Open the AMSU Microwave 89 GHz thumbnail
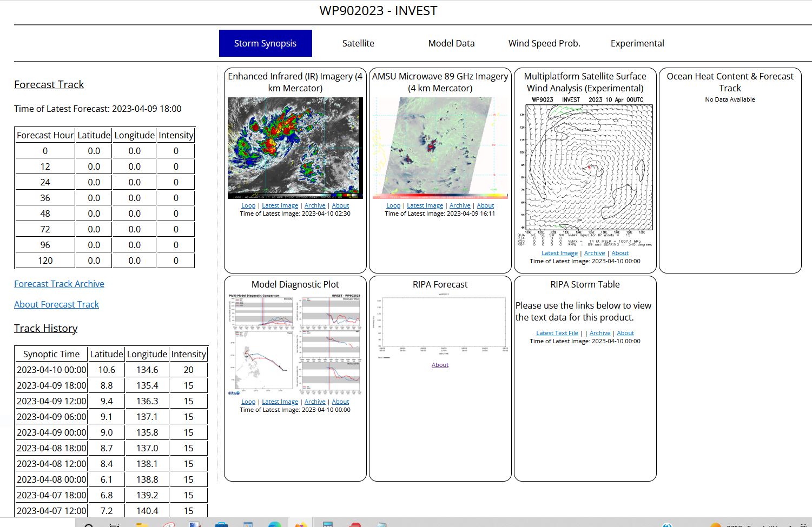 click(440, 148)
